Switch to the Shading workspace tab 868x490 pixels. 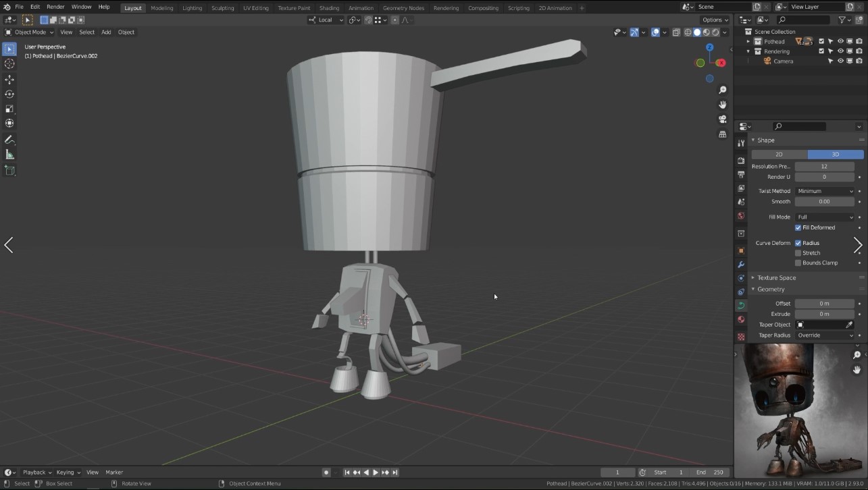(329, 7)
